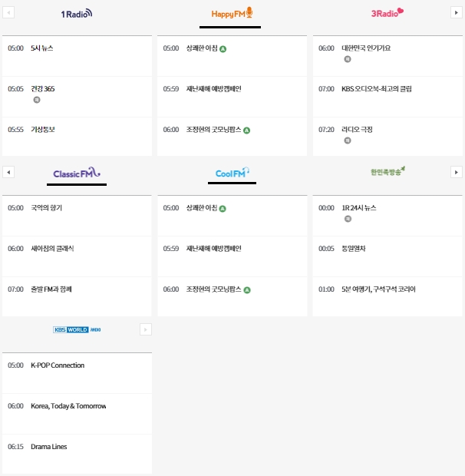Open 조정현의 굿모닝팝스 in CoolFM schedule
Viewport: 465px width, 476px height.
213,289
